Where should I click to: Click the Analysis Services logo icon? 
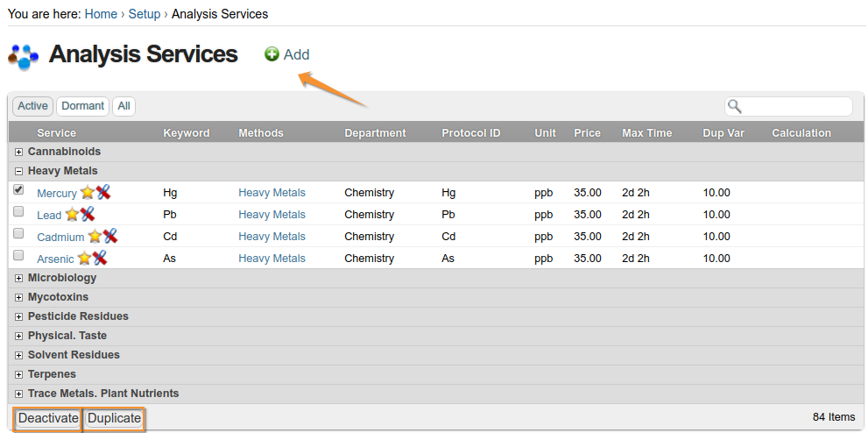[24, 55]
